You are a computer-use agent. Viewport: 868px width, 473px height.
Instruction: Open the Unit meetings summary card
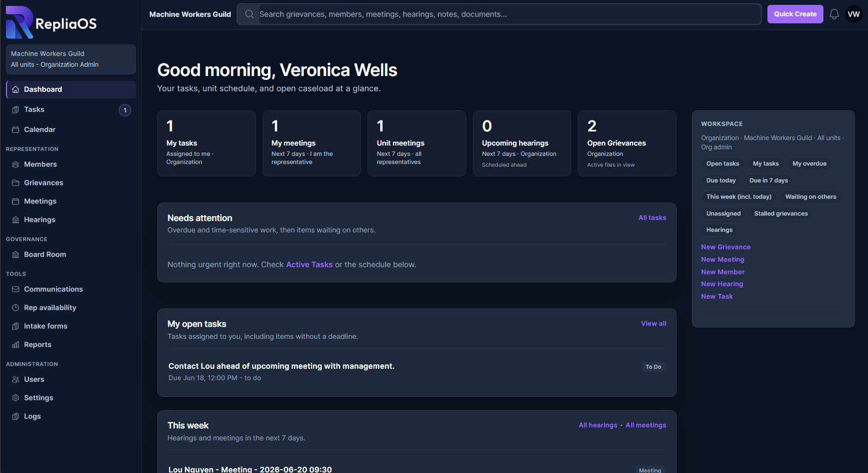click(417, 143)
